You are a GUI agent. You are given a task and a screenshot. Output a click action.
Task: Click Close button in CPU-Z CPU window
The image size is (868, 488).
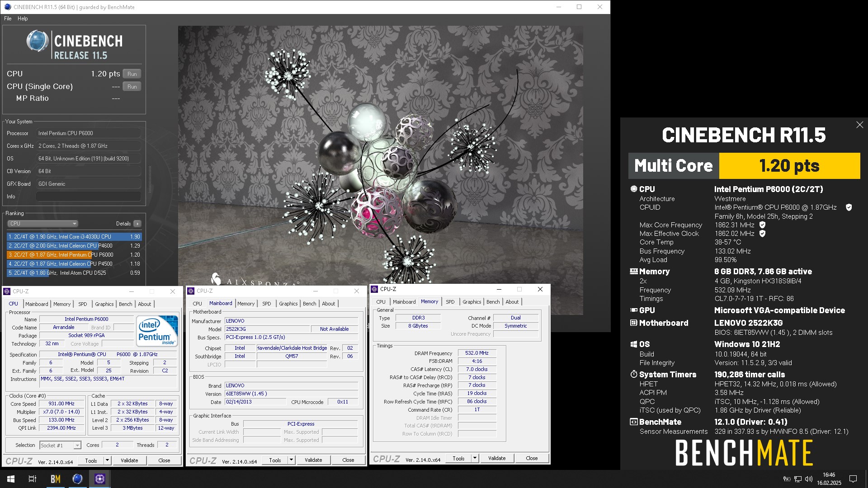click(164, 460)
